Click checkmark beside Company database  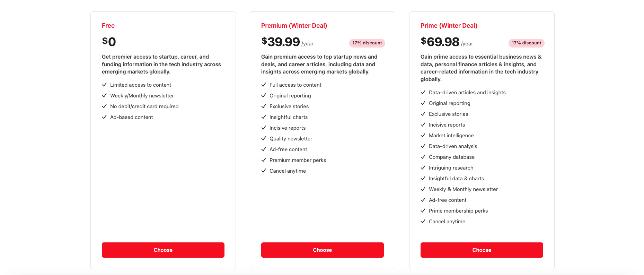click(x=423, y=157)
